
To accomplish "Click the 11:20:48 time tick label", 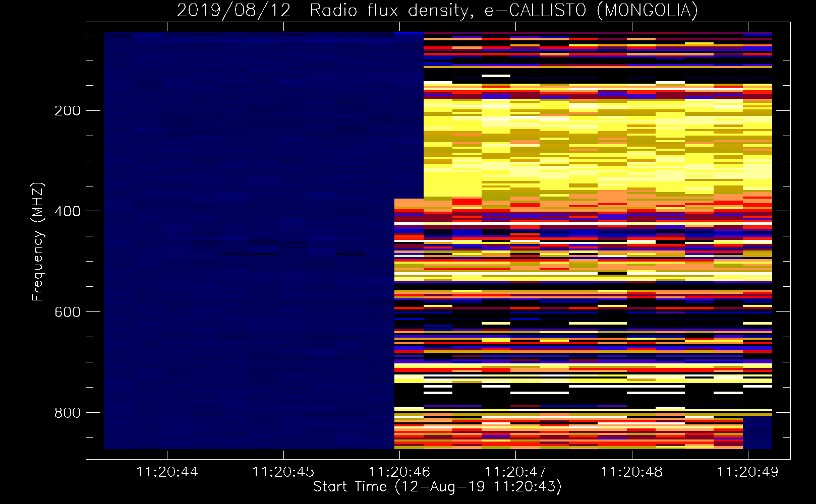I will 632,472.
